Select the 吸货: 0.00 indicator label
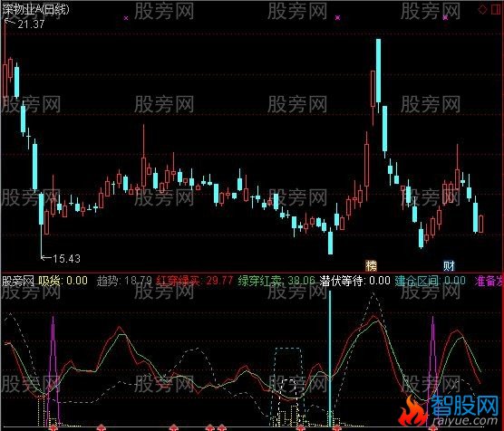Viewport: 504px width, 431px height. (63, 281)
